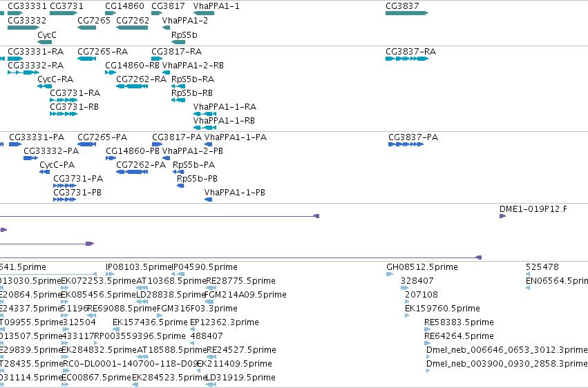588x388 pixels.
Task: Select the CG3837-PA protein glyph
Action: (406, 144)
